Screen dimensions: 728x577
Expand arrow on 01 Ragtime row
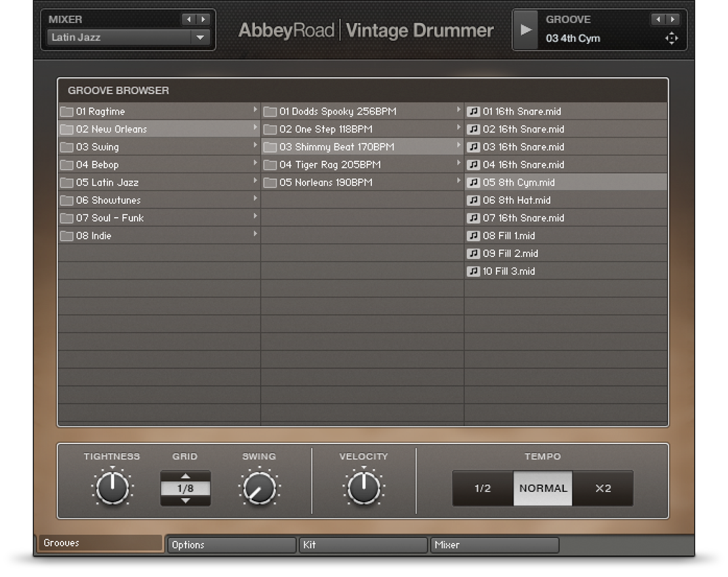click(255, 109)
